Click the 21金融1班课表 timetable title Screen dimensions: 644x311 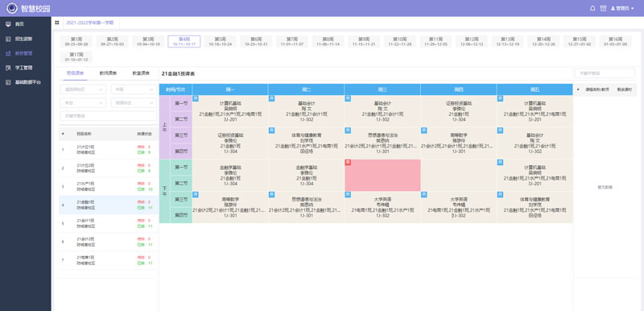click(x=178, y=74)
